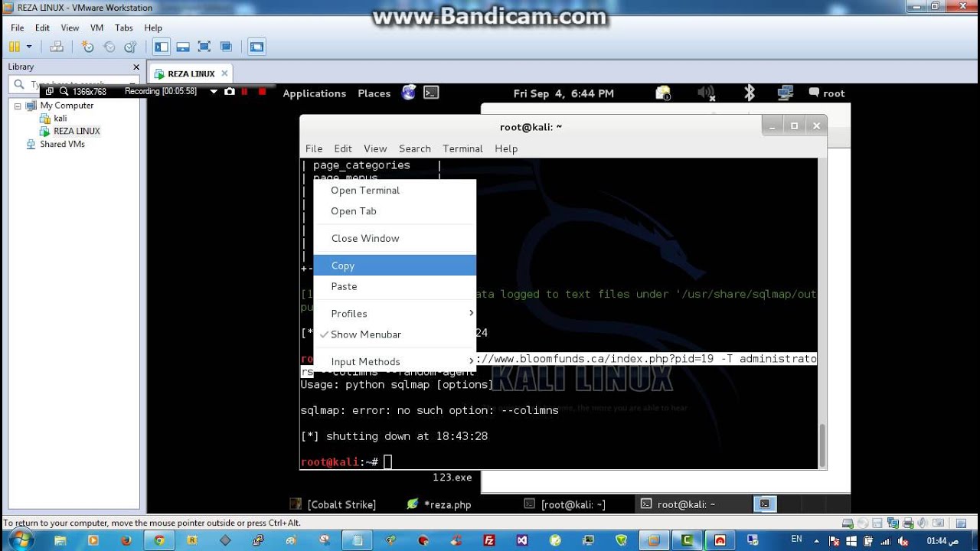980x551 pixels.
Task: Click Bandicam magnifier icon
Action: tap(64, 91)
